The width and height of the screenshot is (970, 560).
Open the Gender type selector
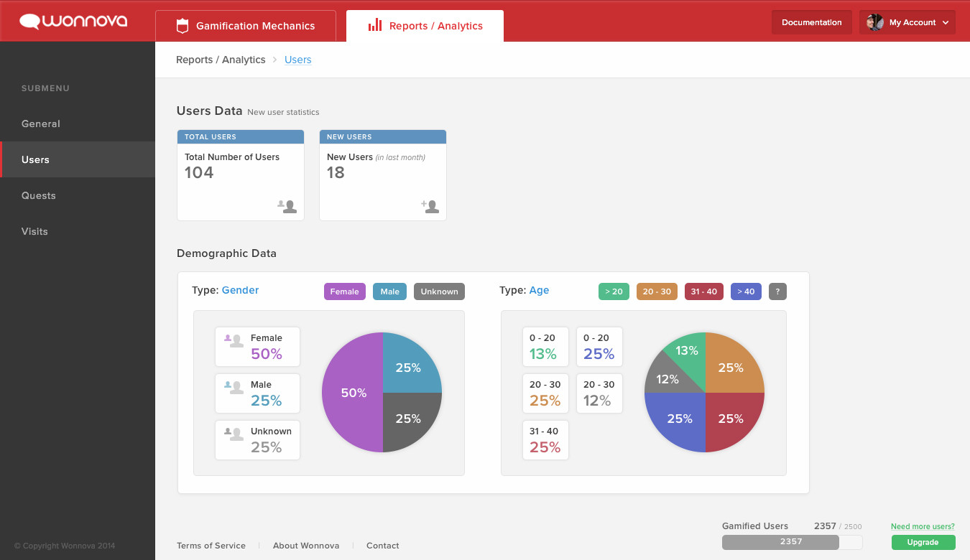coord(240,290)
